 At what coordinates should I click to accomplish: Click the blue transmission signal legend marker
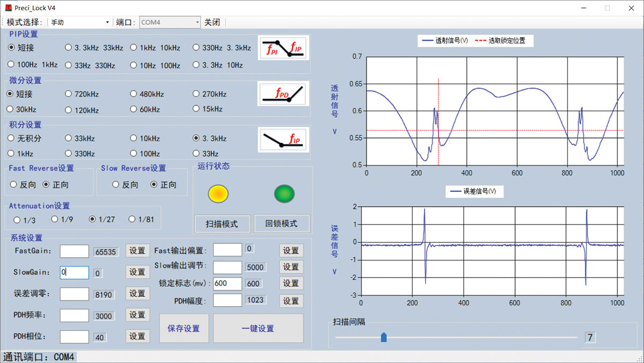(x=428, y=41)
